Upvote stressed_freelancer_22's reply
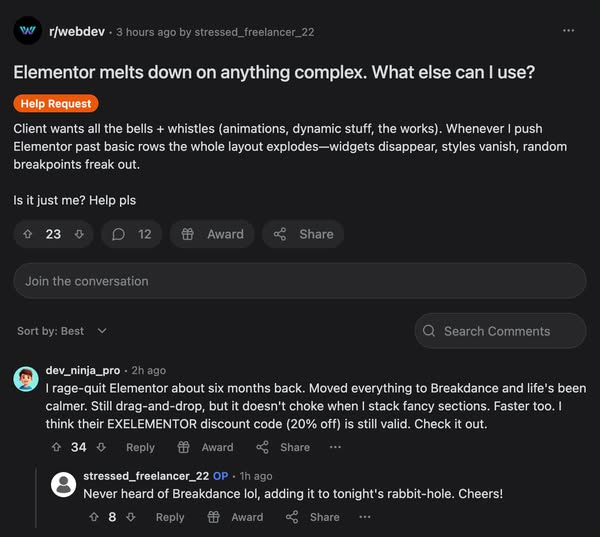Image resolution: width=600 pixels, height=537 pixels. click(93, 517)
